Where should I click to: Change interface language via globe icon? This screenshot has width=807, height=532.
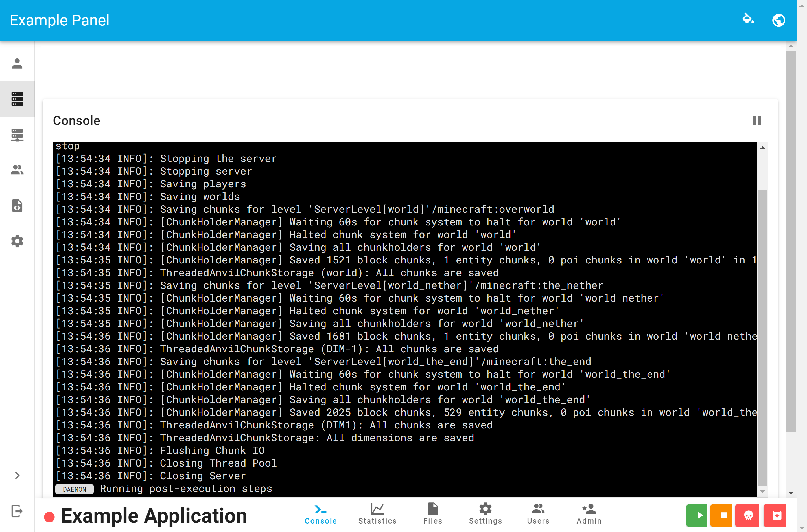click(x=778, y=20)
